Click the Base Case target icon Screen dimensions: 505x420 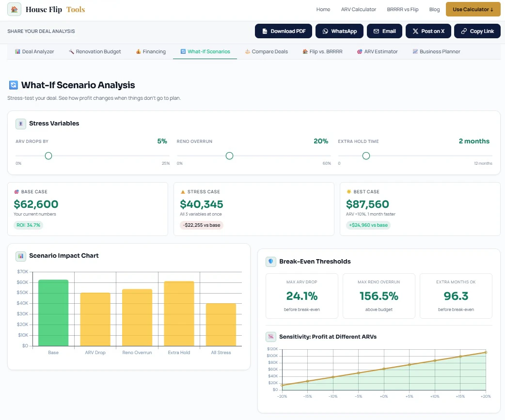point(16,192)
